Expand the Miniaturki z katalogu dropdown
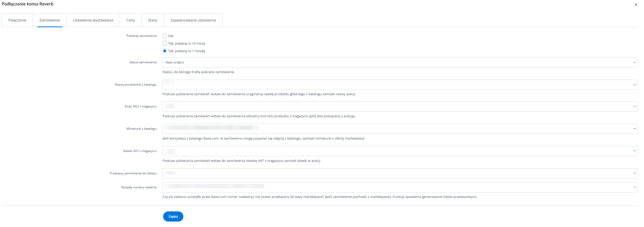Image resolution: width=644 pixels, height=227 pixels. tap(400, 129)
